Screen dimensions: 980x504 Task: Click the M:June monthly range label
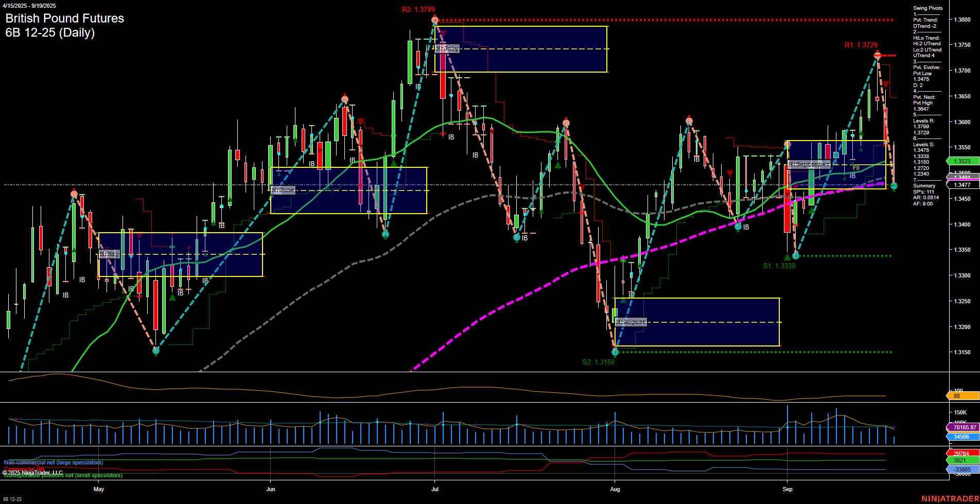pos(283,190)
